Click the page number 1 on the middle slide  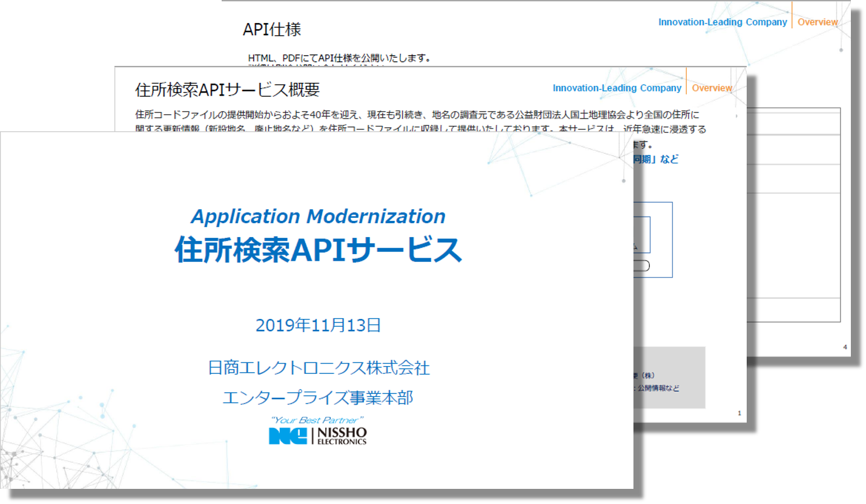[x=739, y=413]
